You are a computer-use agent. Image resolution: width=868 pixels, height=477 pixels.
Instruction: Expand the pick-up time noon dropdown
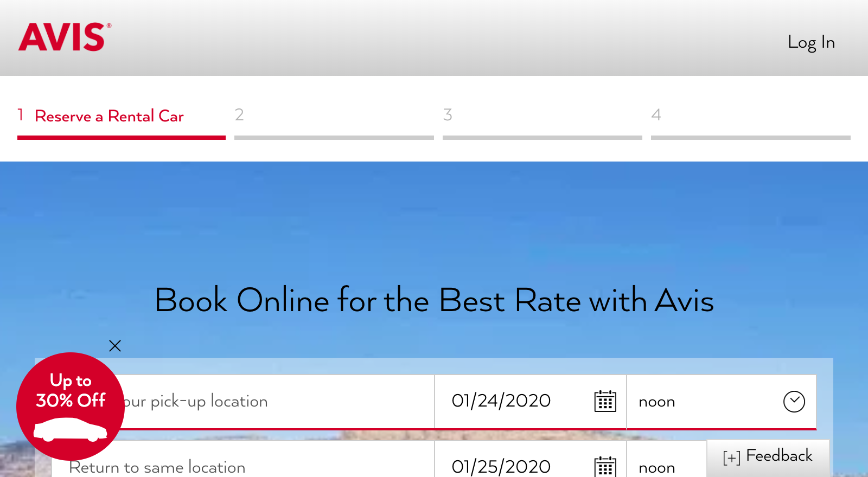pos(722,402)
